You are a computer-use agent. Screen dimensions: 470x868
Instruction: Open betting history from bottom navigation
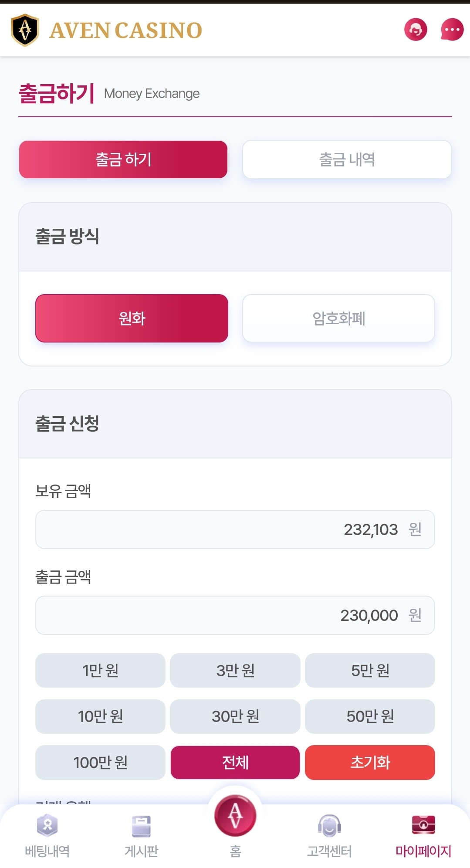pos(47,835)
